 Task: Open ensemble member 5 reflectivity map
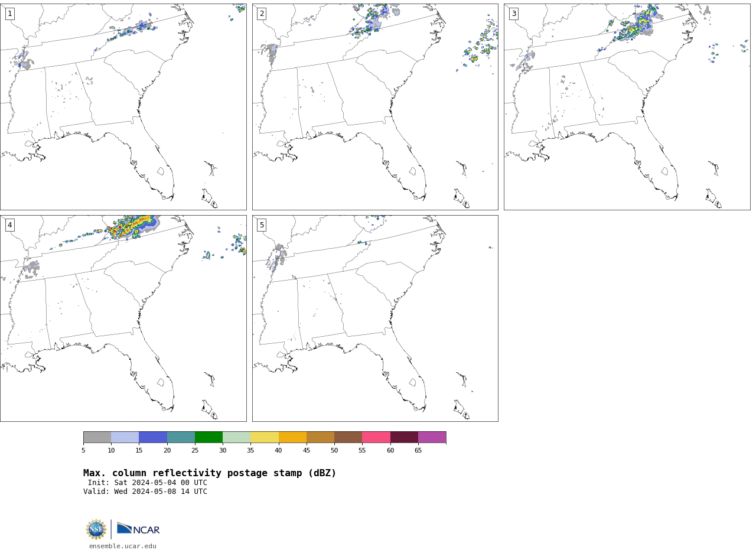(375, 318)
